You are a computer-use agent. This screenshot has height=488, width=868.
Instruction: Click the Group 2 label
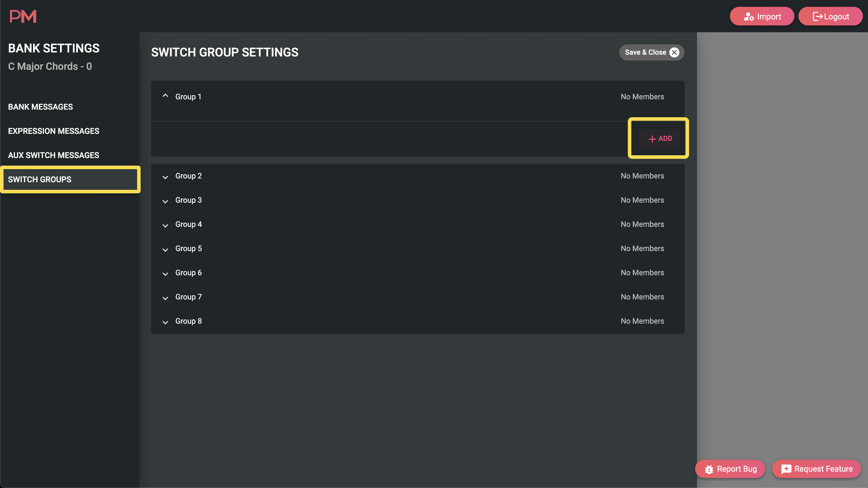pos(188,176)
